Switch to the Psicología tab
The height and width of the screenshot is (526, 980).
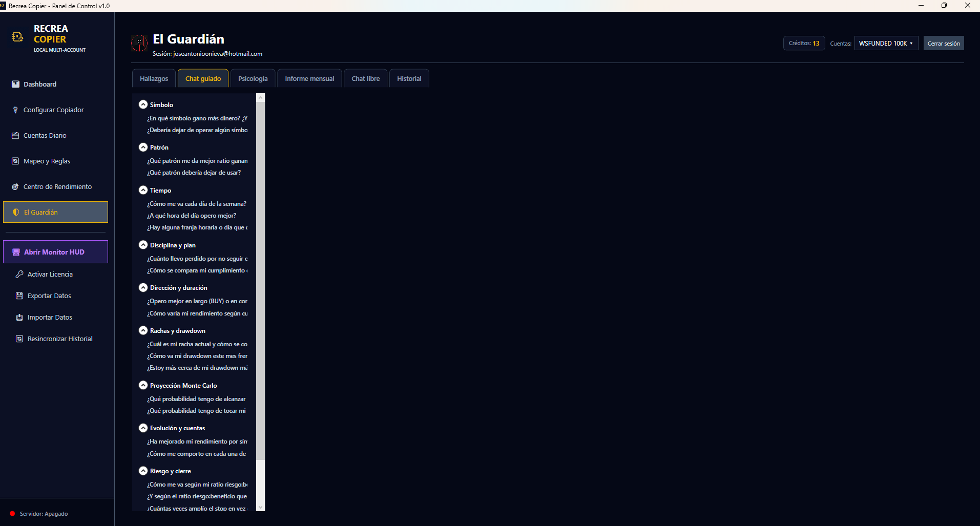tap(253, 78)
